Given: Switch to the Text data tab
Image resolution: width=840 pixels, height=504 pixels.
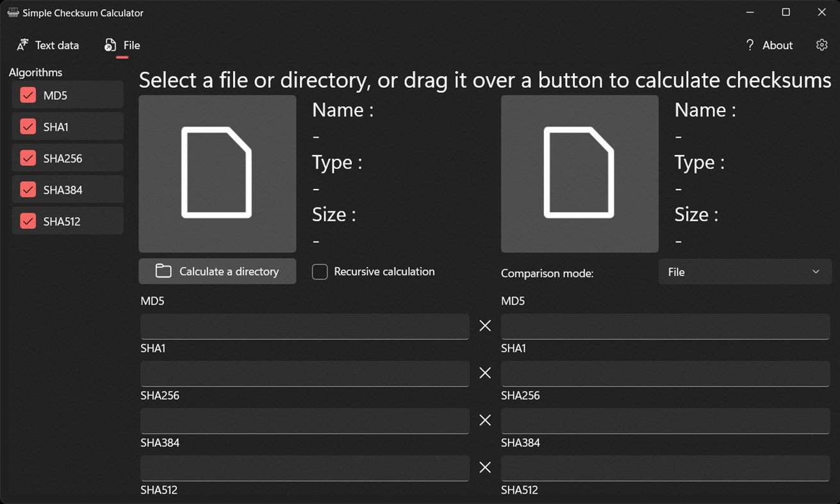Looking at the screenshot, I should coord(48,45).
